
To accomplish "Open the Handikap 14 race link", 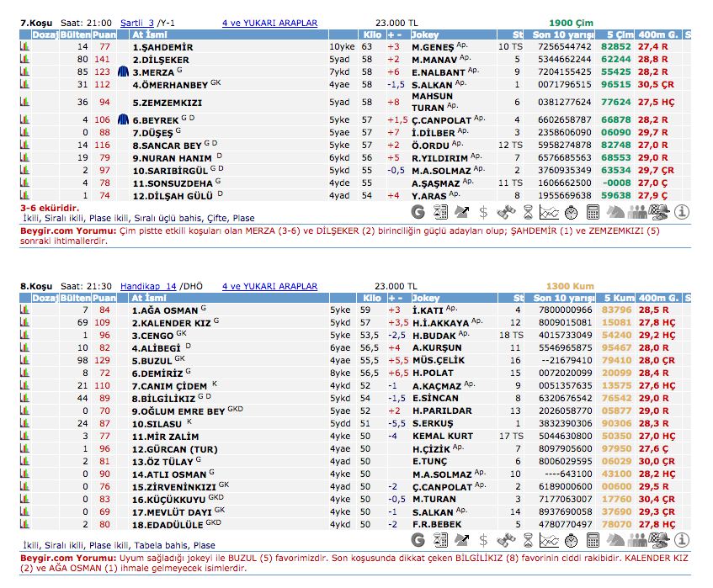I will (x=147, y=286).
